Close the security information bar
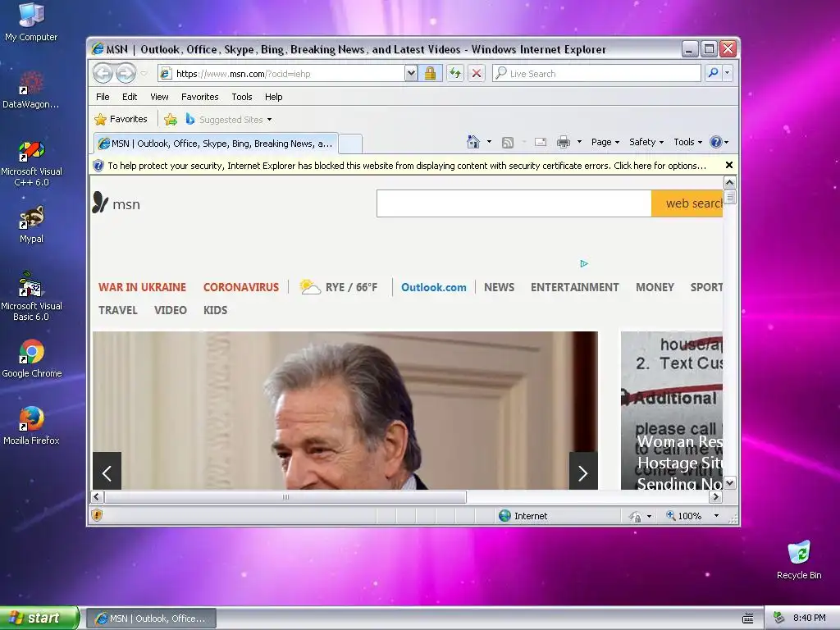Screen dimensions: 840x630 click(729, 165)
